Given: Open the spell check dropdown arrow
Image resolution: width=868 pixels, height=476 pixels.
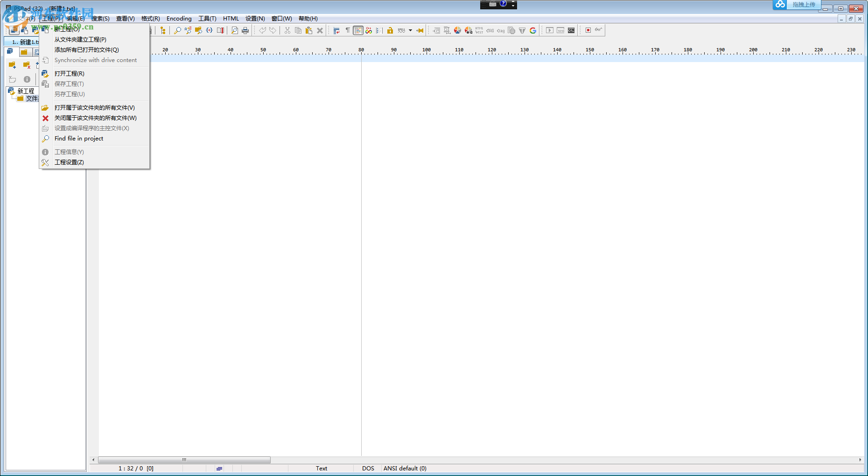Looking at the screenshot, I should [x=411, y=30].
